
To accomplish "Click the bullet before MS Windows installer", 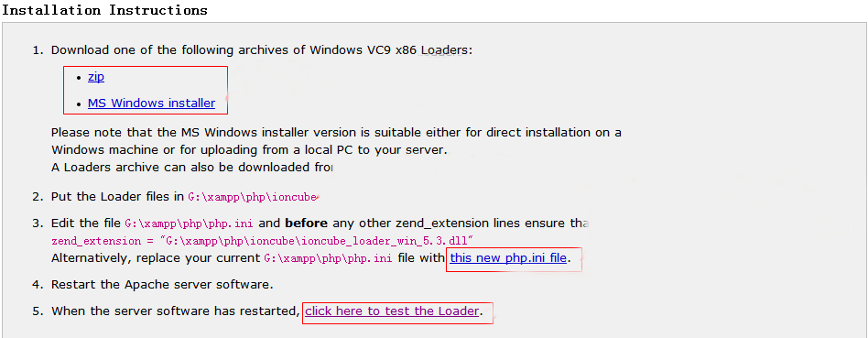I will 79,104.
